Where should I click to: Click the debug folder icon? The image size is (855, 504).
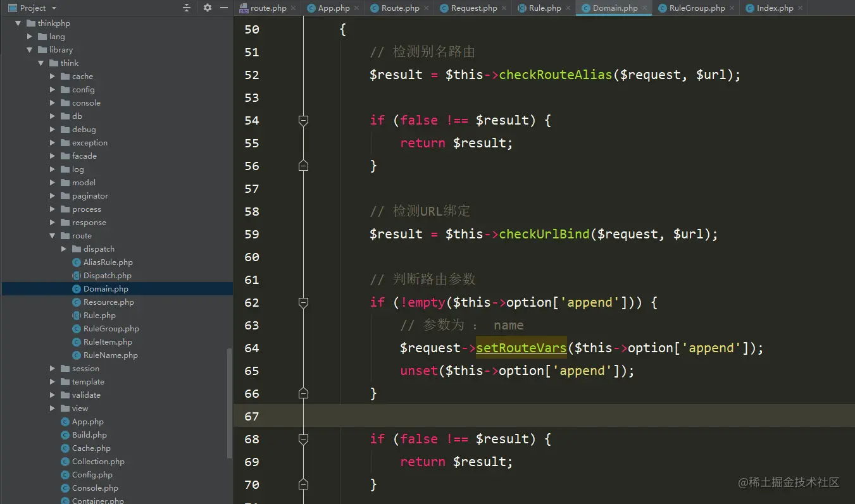tap(65, 130)
